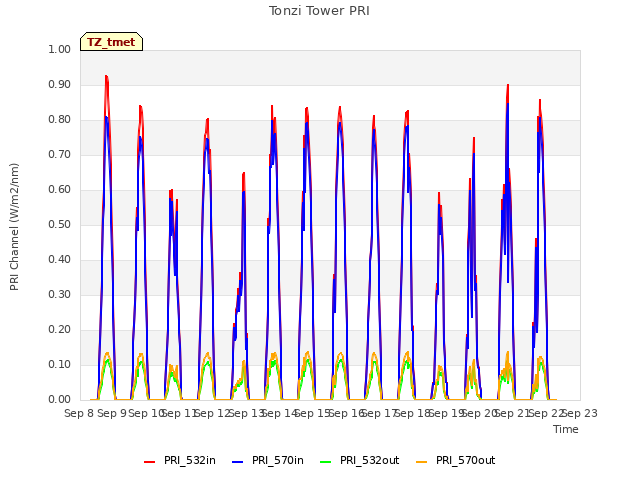This screenshot has width=640, height=480.
Task: Click the 0.80 y-axis tick label
Action: tap(60, 120)
